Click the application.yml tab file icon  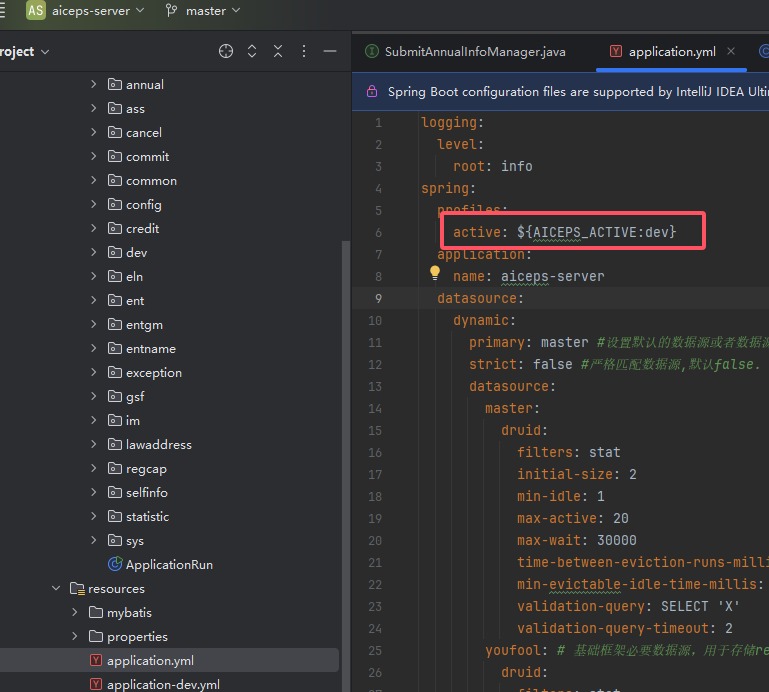click(615, 51)
